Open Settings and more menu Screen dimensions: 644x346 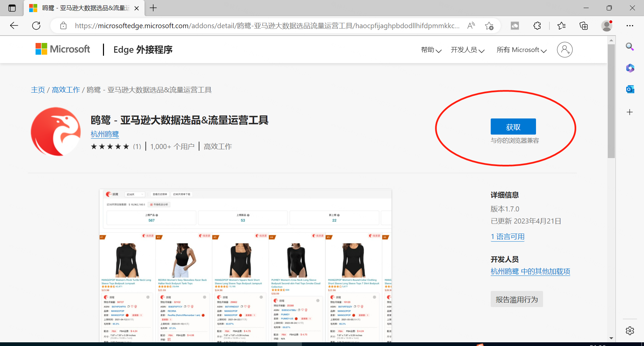[x=630, y=26]
